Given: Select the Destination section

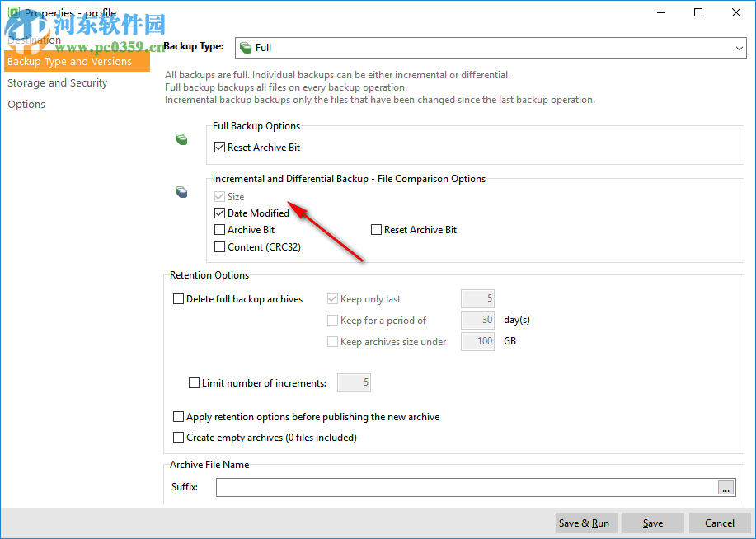Looking at the screenshot, I should (x=35, y=40).
